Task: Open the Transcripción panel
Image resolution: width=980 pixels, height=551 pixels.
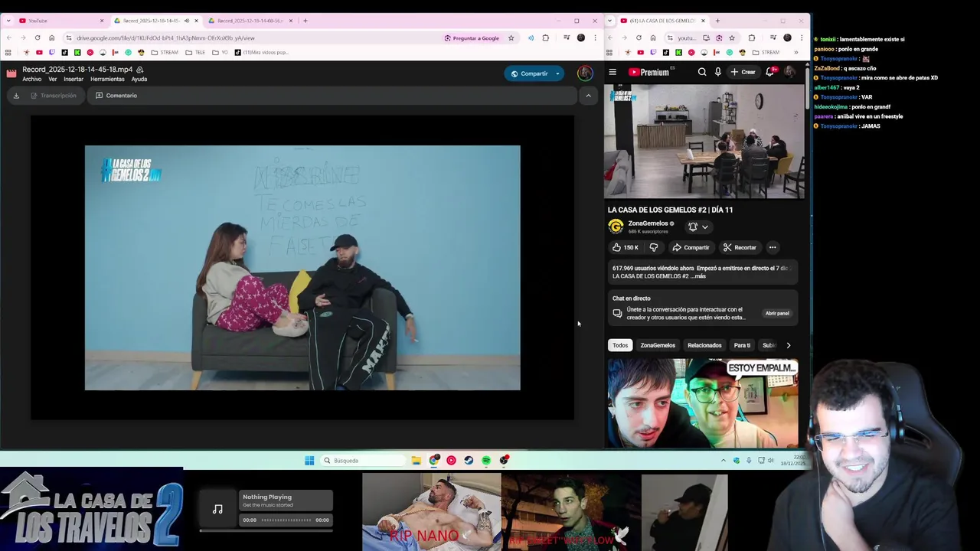Action: (53, 96)
